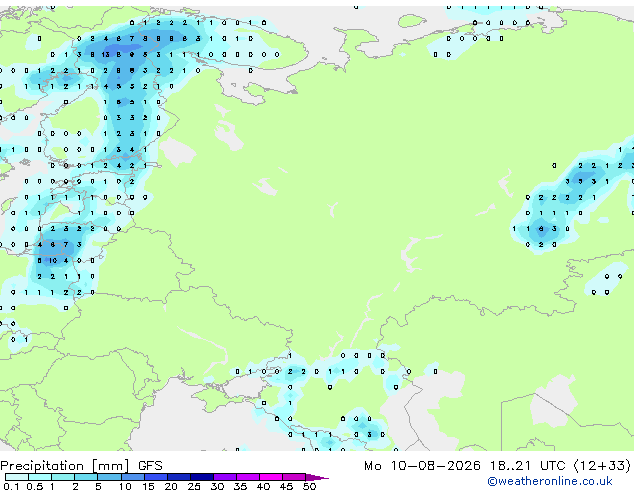The image size is (634, 490).
Task: Click the 1–2 mm legend color box
Action: pyautogui.click(x=63, y=477)
